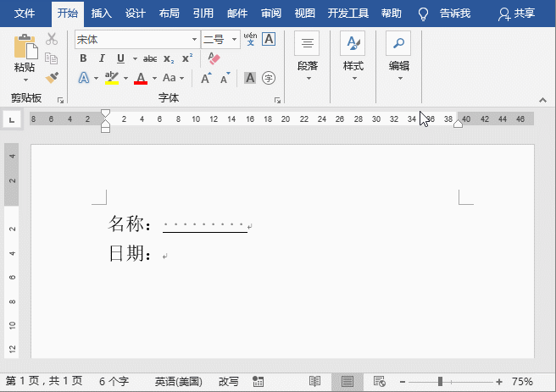This screenshot has height=392, width=556.
Task: Click the page count 第1页，共1页
Action: [x=44, y=381]
